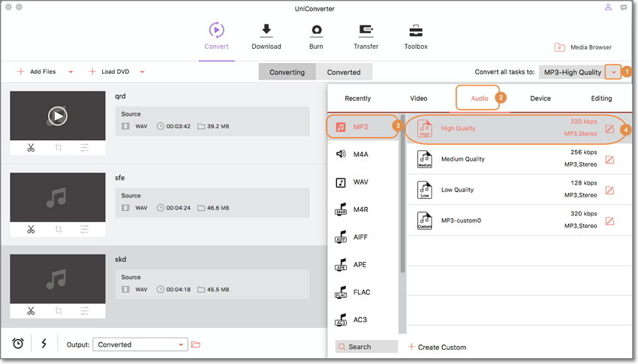The image size is (638, 364).
Task: Edit the Low Quality preset
Action: pos(609,190)
